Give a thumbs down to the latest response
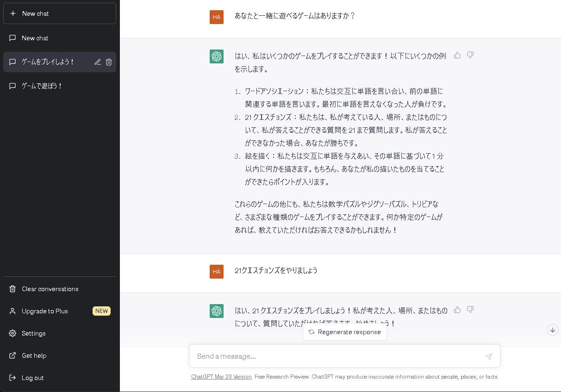Viewport: 561px width, 392px height. (x=470, y=310)
